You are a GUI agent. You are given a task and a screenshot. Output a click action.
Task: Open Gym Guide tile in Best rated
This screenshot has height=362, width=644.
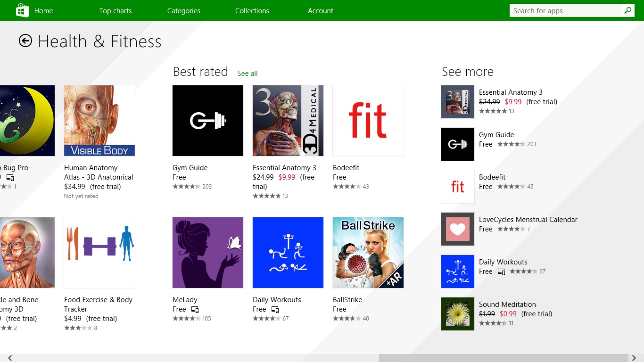click(208, 121)
